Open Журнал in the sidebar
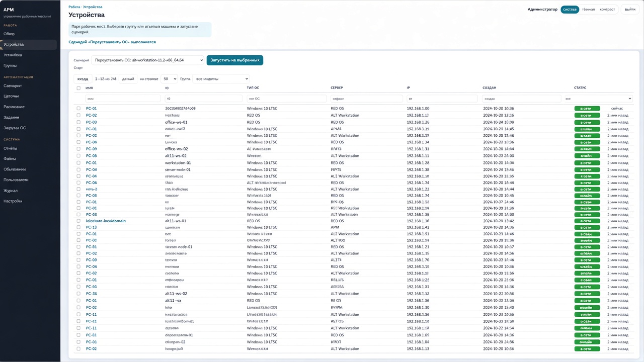The width and height of the screenshot is (644, 362). point(11,191)
